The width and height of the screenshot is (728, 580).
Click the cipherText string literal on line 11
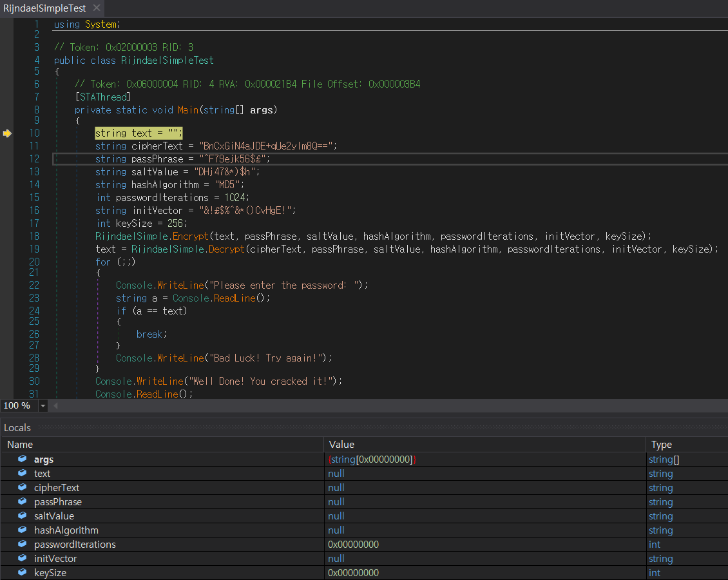point(265,146)
